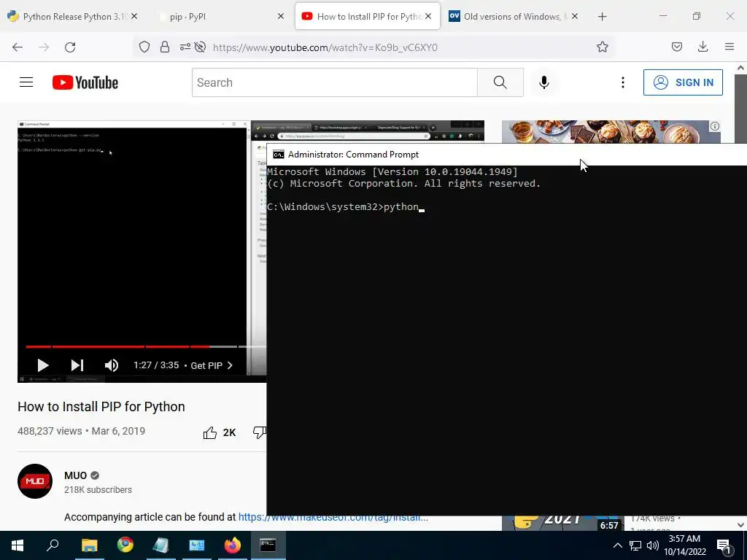Open the Save to Pocket icon
The height and width of the screenshot is (560, 747).
point(676,47)
